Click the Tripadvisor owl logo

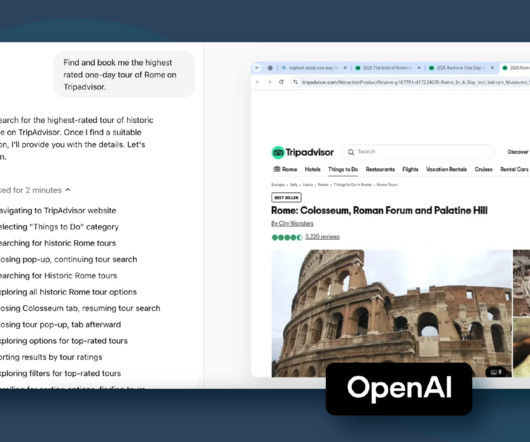click(x=278, y=152)
